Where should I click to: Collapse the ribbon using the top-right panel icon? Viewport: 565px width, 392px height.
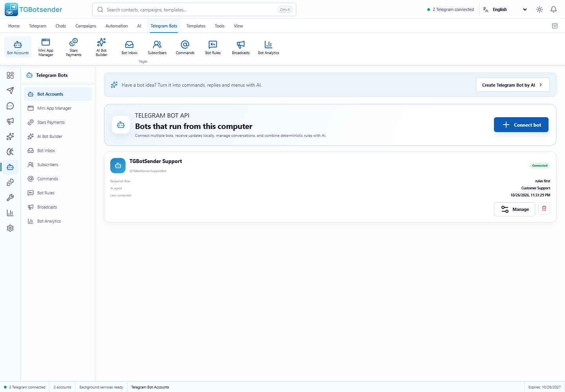(x=555, y=26)
